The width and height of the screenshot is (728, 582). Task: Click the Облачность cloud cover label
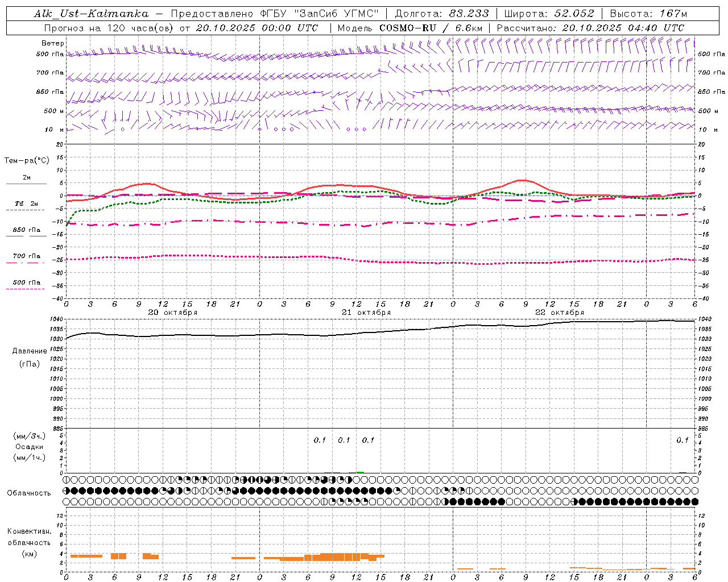click(x=29, y=493)
